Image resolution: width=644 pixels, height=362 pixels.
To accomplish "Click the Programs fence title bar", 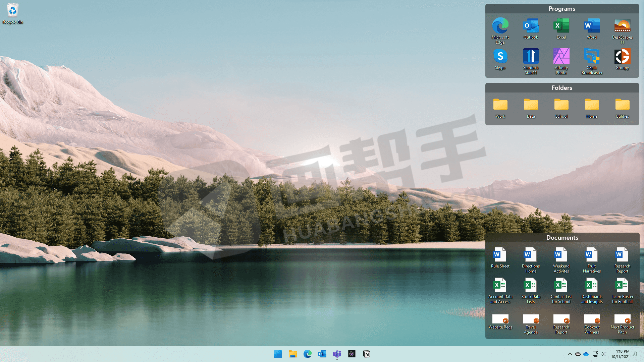I will (562, 9).
